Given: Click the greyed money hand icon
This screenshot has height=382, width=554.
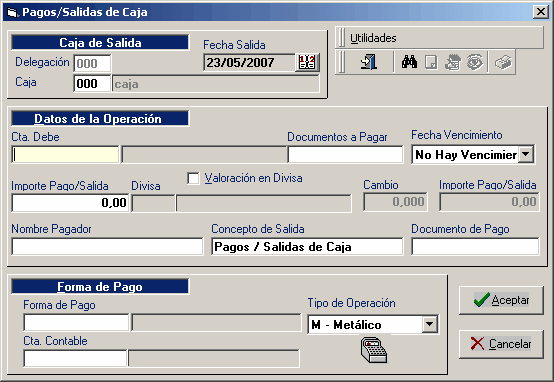Looking at the screenshot, I should click(x=475, y=63).
